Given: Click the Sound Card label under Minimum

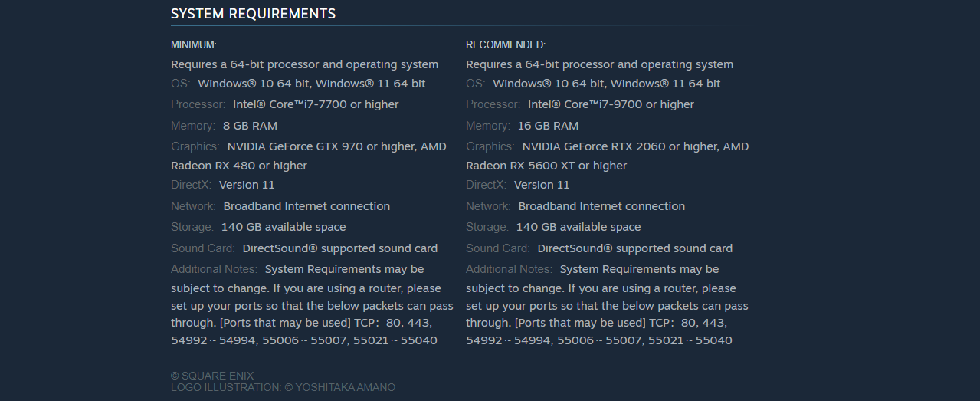Looking at the screenshot, I should (x=202, y=248).
